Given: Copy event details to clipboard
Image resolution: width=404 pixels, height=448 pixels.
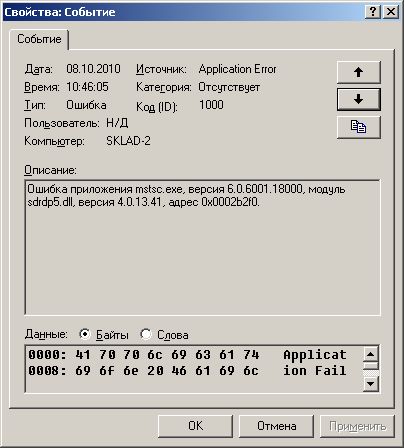Looking at the screenshot, I should pos(358,127).
